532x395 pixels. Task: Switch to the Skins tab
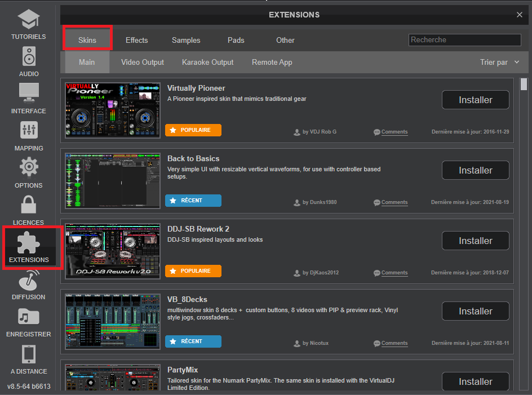[x=87, y=40]
